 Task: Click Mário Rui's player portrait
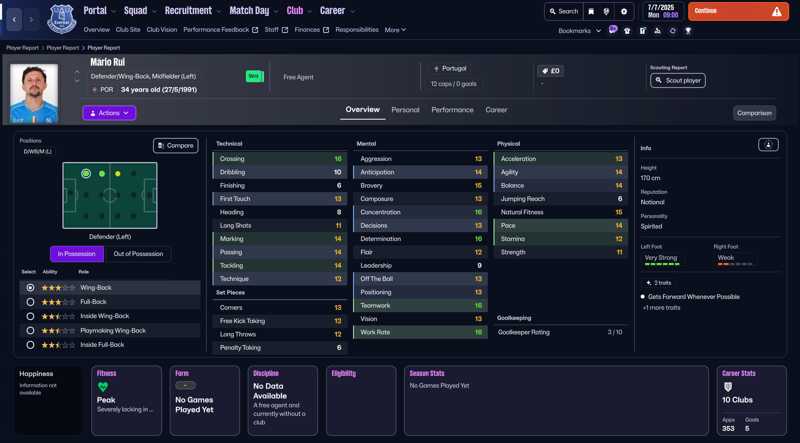34,95
